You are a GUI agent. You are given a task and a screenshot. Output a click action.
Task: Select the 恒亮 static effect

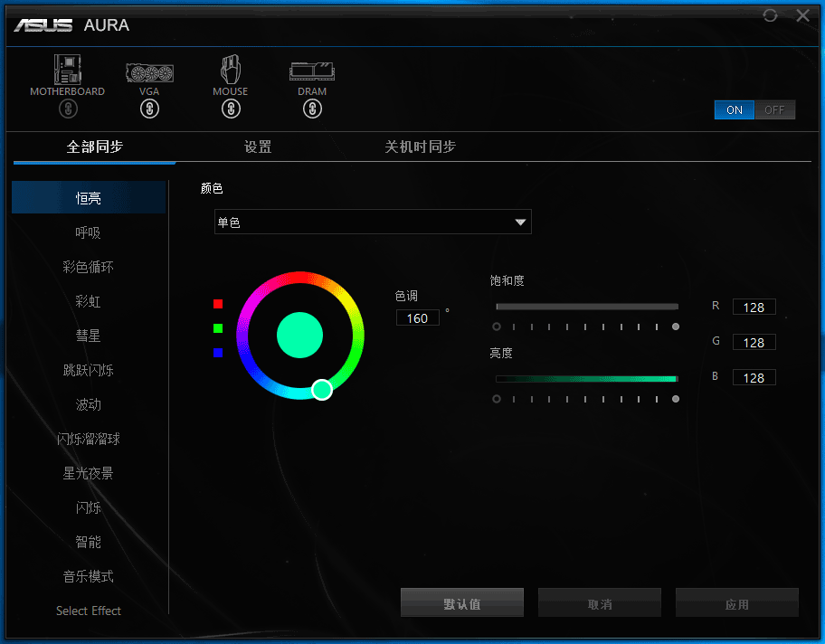(x=89, y=197)
